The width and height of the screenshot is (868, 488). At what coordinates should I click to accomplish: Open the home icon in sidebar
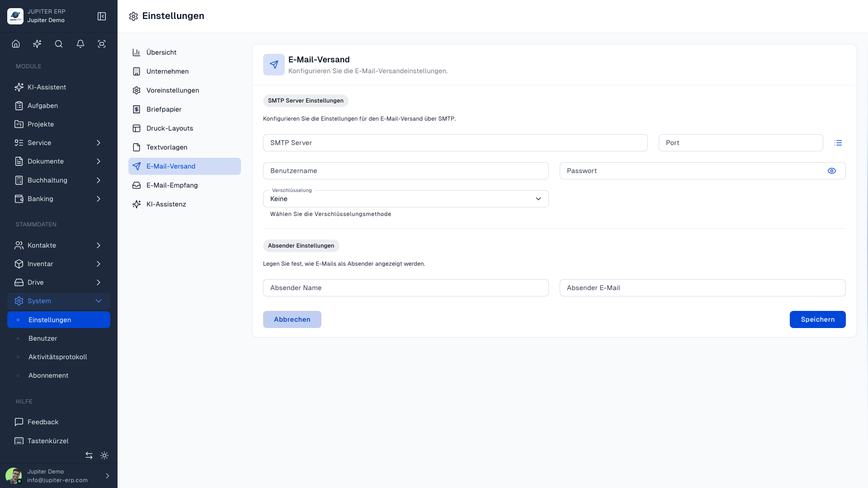pyautogui.click(x=16, y=44)
